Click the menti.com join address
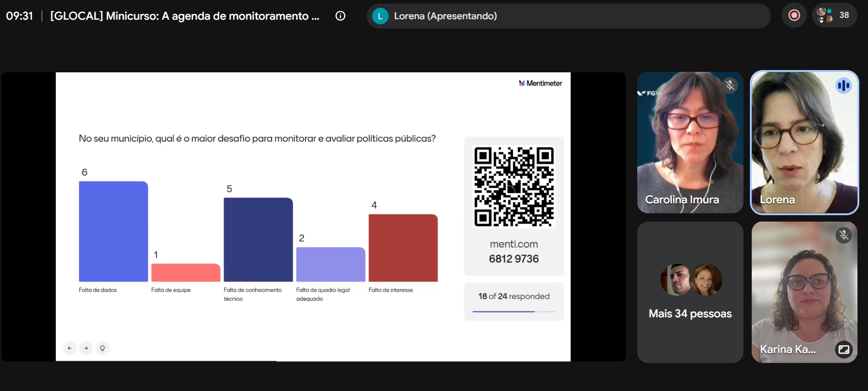The height and width of the screenshot is (391, 868). 514,244
